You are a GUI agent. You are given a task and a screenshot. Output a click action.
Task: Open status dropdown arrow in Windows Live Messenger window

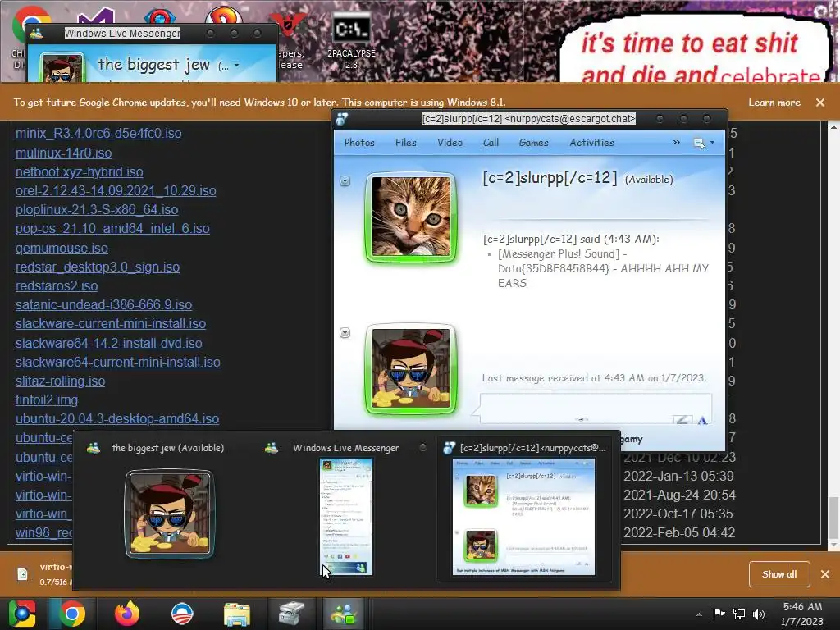tap(237, 66)
